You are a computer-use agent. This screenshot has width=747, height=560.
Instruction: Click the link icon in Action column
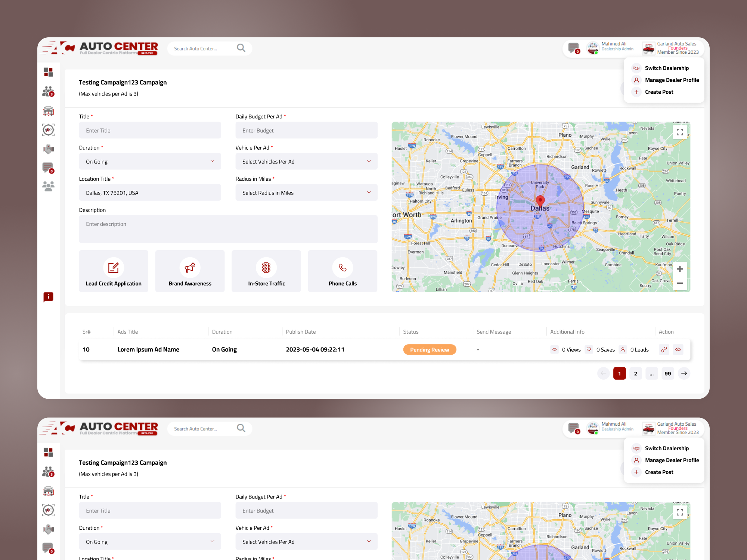pyautogui.click(x=664, y=350)
